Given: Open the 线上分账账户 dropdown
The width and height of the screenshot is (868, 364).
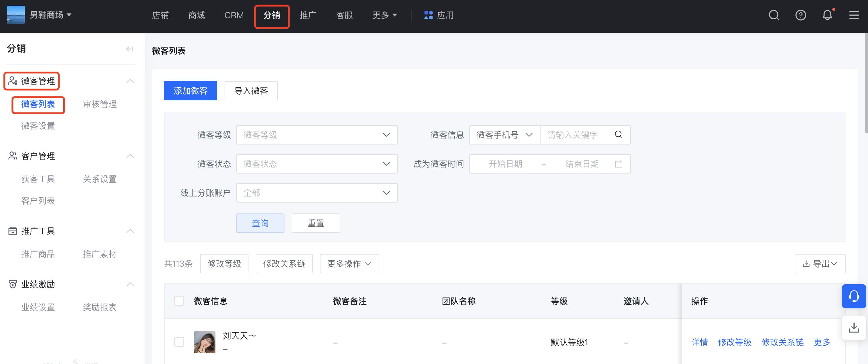Looking at the screenshot, I should click(x=316, y=193).
